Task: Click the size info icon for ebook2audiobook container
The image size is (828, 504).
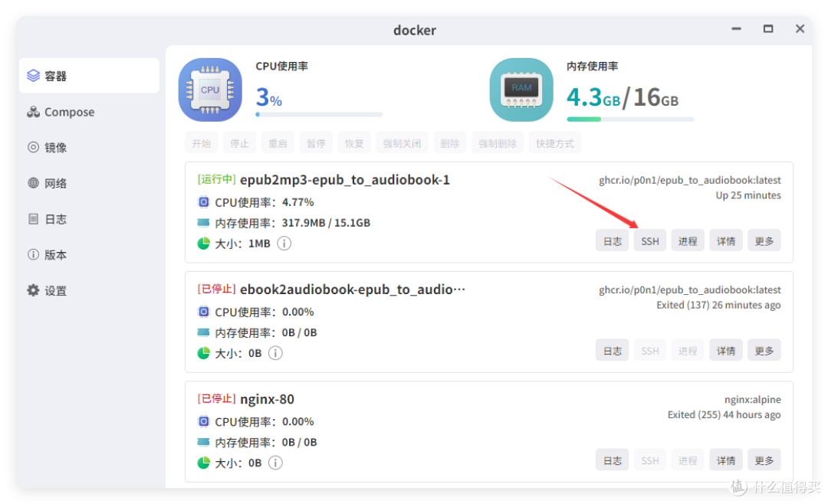Action: click(x=275, y=353)
